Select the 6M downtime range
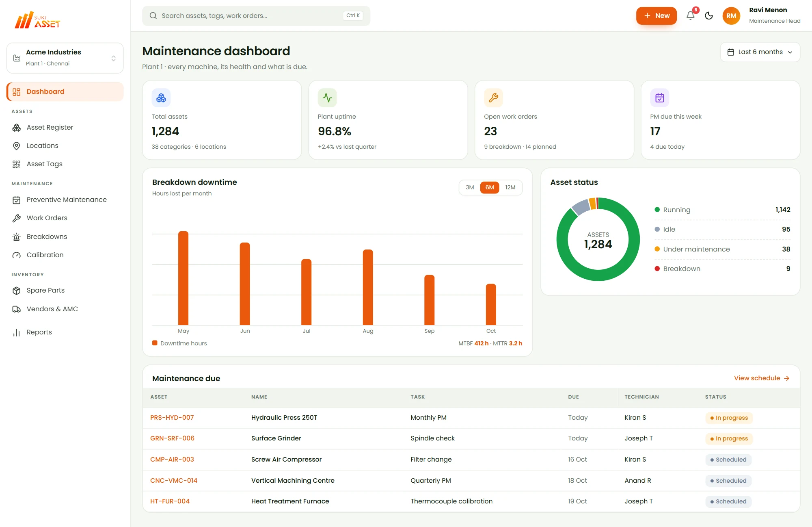 [x=490, y=187]
